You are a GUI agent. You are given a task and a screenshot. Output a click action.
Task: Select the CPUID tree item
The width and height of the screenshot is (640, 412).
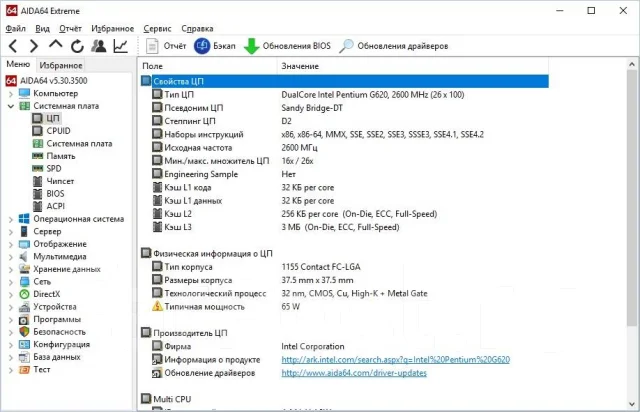tap(51, 131)
